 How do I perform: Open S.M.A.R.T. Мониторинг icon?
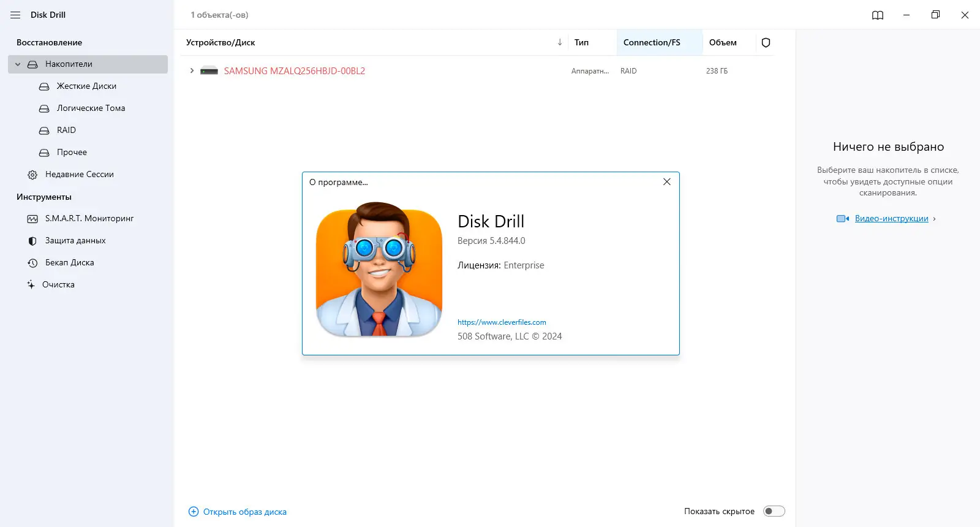click(x=32, y=219)
